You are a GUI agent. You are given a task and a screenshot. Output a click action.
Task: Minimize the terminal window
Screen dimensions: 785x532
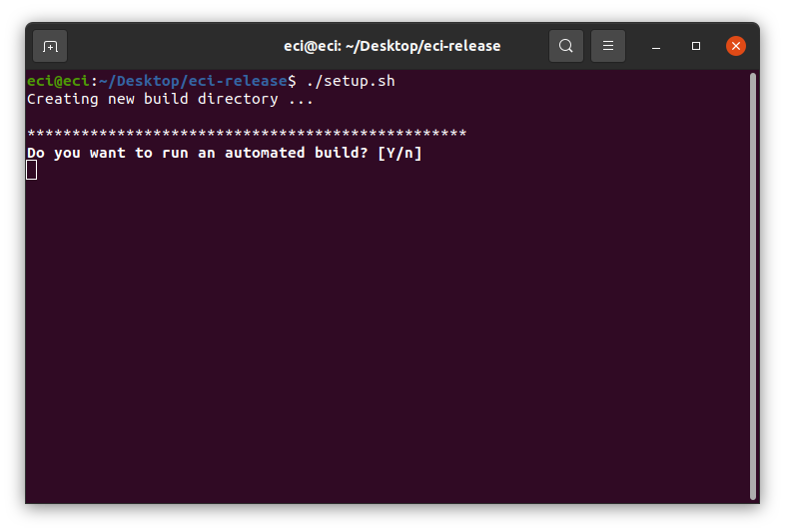(656, 46)
